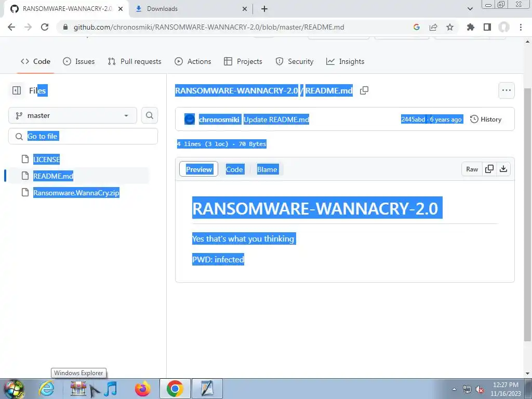
Task: Toggle the browser side panel icon
Action: [x=487, y=27]
